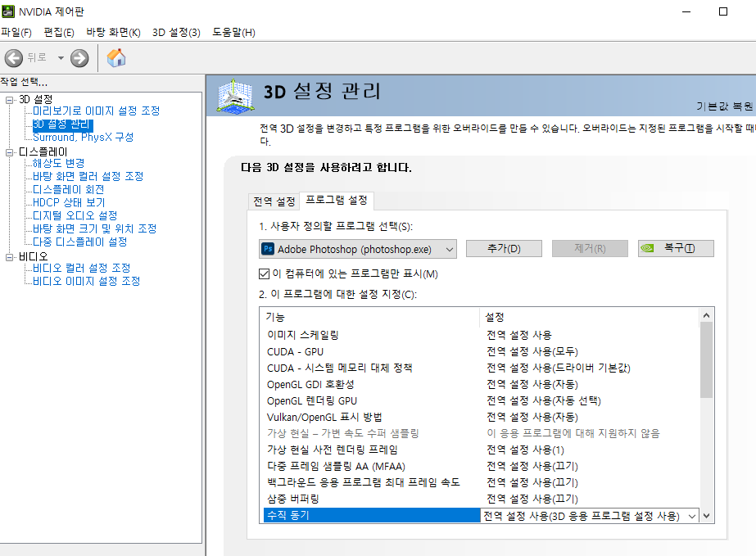Image resolution: width=756 pixels, height=556 pixels.
Task: Open 비디오 이미지 설정 조정 link
Action: pos(86,281)
